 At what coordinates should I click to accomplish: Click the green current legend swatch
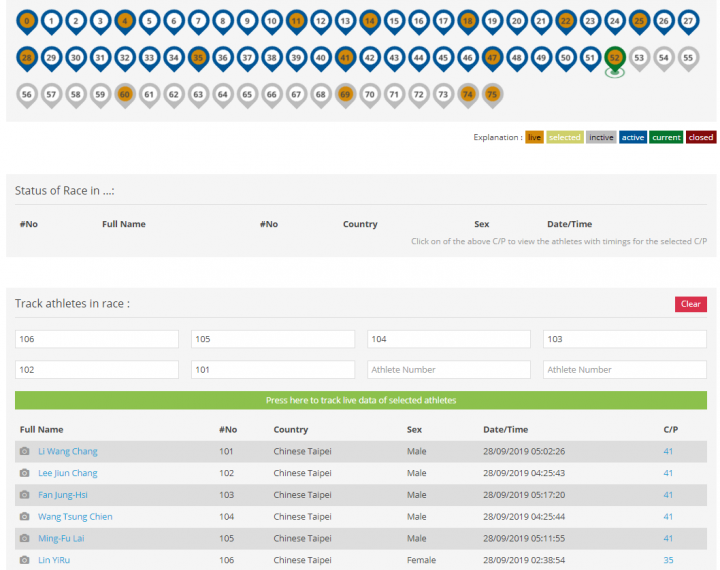point(666,137)
